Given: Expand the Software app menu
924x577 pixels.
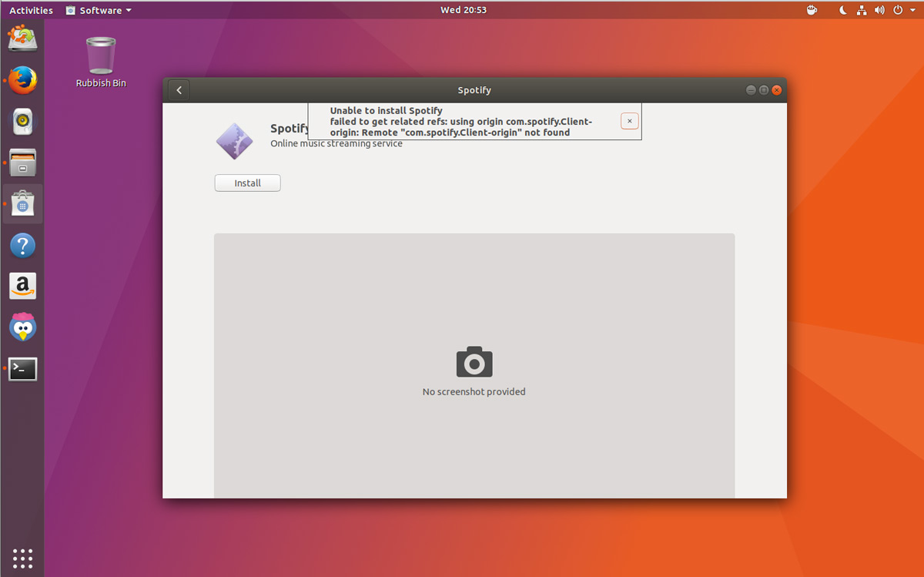Looking at the screenshot, I should (x=99, y=10).
